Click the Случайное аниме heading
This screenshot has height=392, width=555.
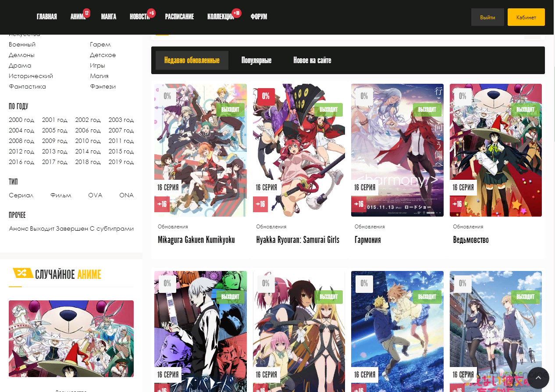pos(68,274)
